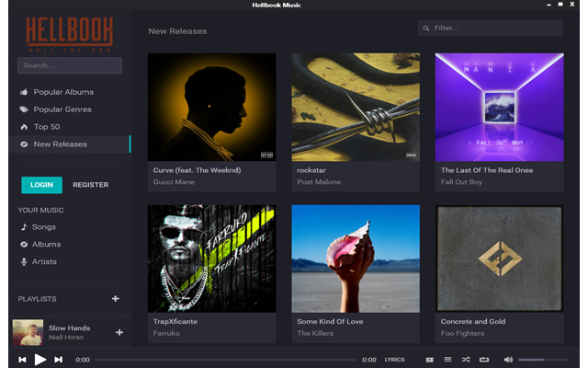
Task: Toggle shuffle playback
Action: (466, 359)
